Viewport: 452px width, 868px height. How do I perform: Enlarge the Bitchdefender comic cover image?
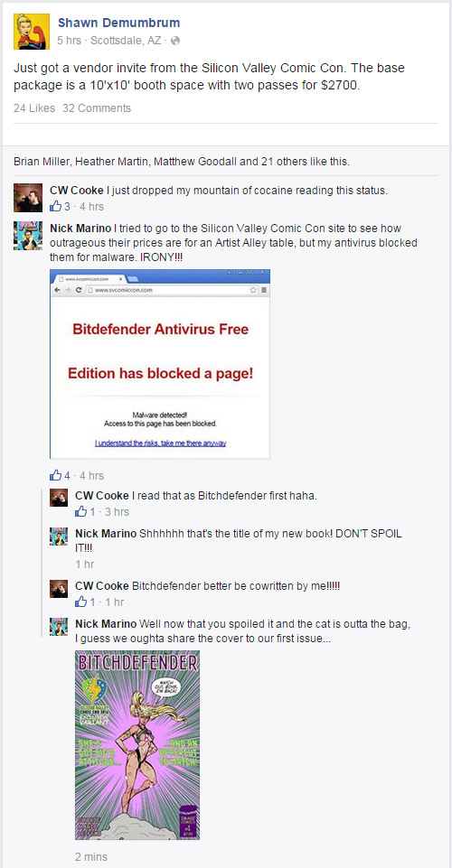click(x=137, y=744)
